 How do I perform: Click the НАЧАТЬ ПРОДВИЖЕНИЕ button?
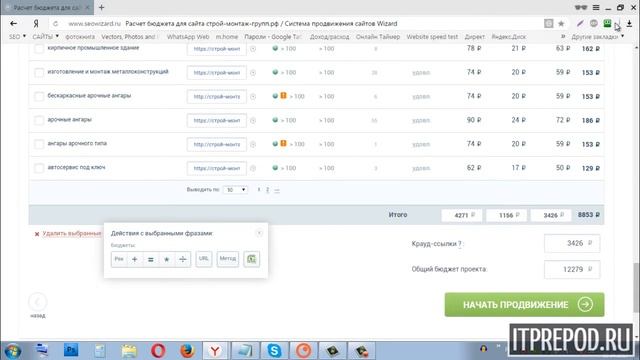point(524,304)
